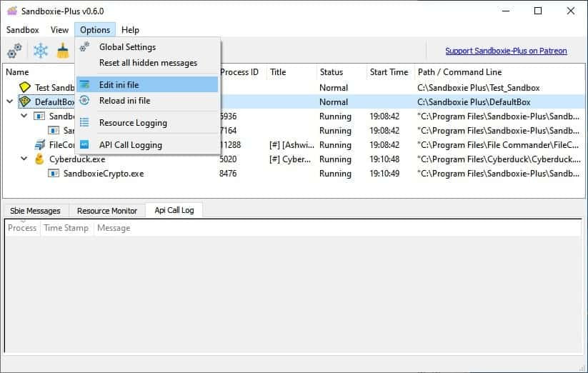The image size is (588, 373).
Task: Open the Help menu
Action: point(130,30)
